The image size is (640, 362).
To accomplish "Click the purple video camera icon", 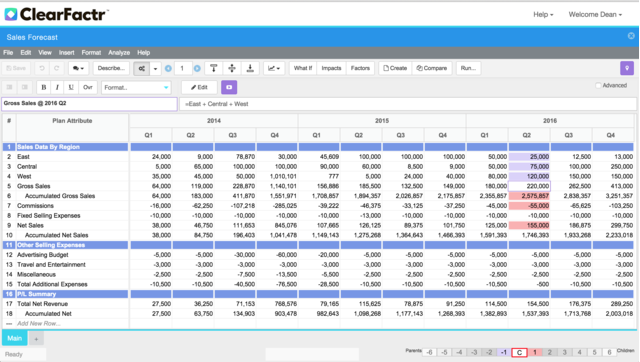I will pos(229,87).
